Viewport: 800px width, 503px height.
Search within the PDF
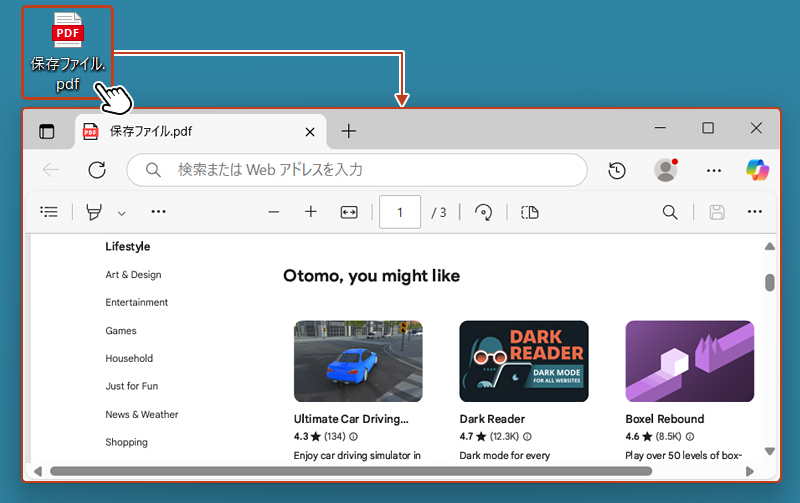coord(670,212)
